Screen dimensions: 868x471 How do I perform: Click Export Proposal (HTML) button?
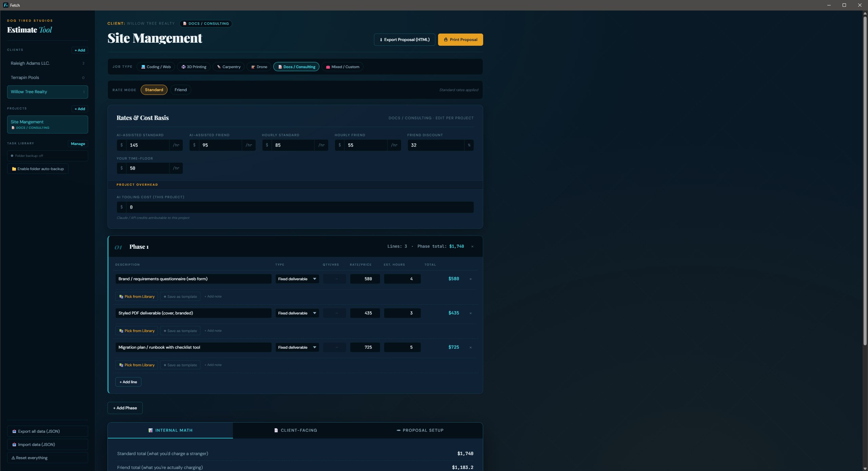(405, 40)
